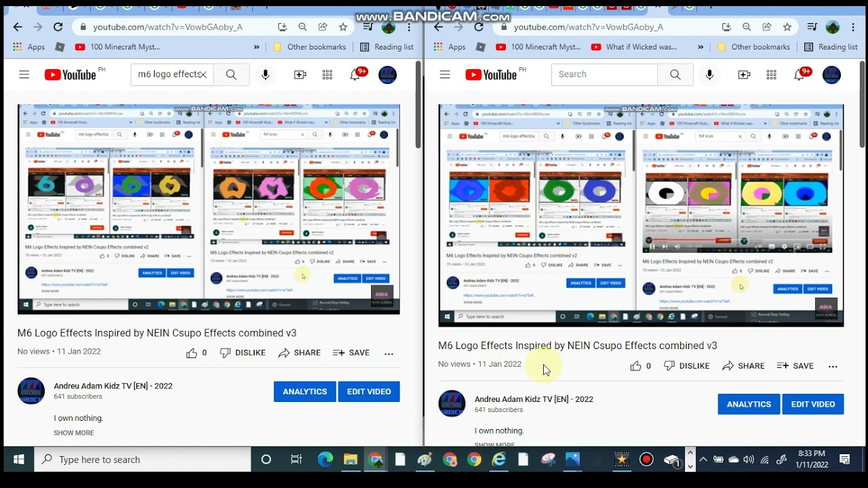Open Reading list in the right window
Image resolution: width=868 pixels, height=488 pixels.
(x=831, y=47)
